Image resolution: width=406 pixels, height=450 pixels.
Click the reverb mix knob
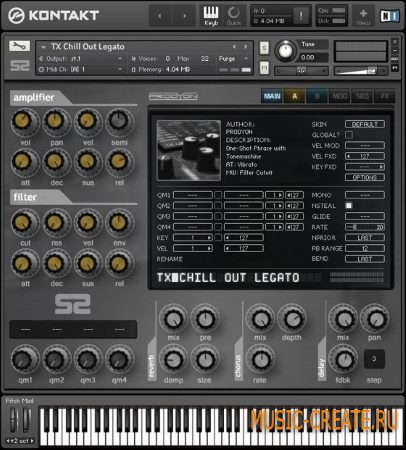click(x=173, y=319)
